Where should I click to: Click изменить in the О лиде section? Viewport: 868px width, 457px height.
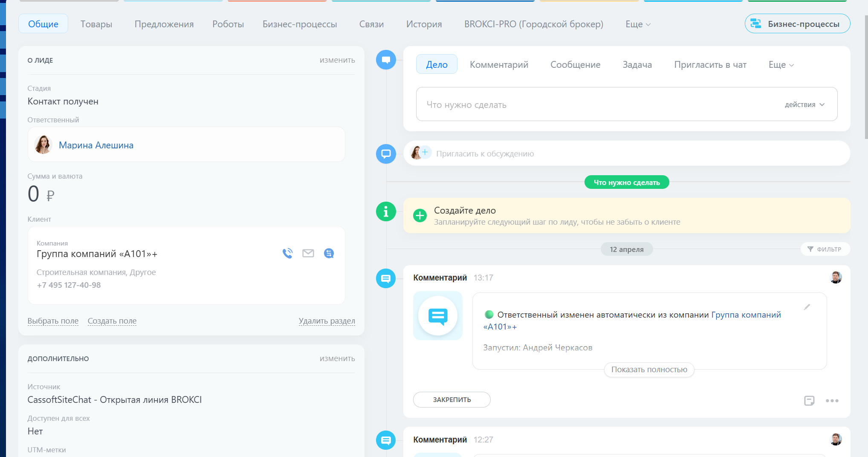tap(337, 60)
